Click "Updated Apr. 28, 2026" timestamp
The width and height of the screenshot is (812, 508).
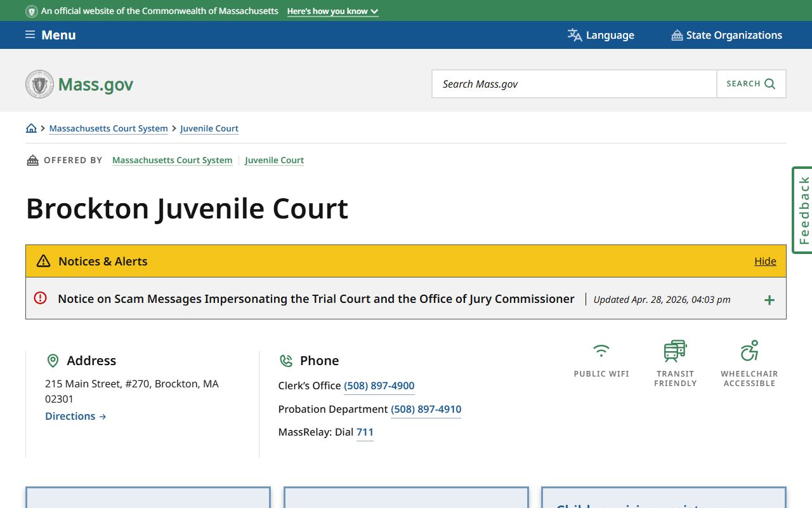662,299
